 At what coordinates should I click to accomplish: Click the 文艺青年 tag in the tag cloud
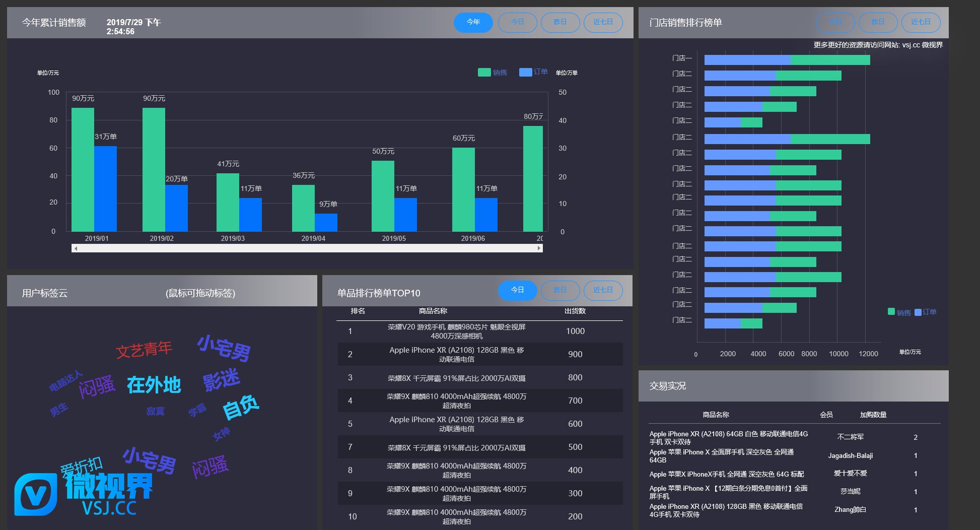144,350
